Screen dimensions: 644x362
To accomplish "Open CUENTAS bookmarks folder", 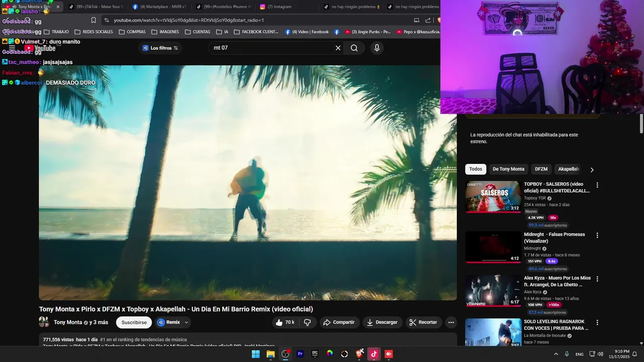I will (x=198, y=32).
